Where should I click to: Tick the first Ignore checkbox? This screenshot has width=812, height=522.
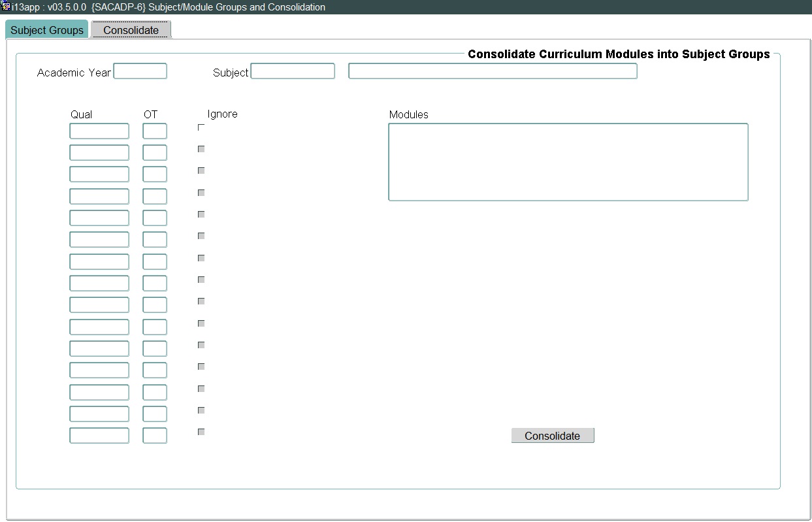point(201,127)
